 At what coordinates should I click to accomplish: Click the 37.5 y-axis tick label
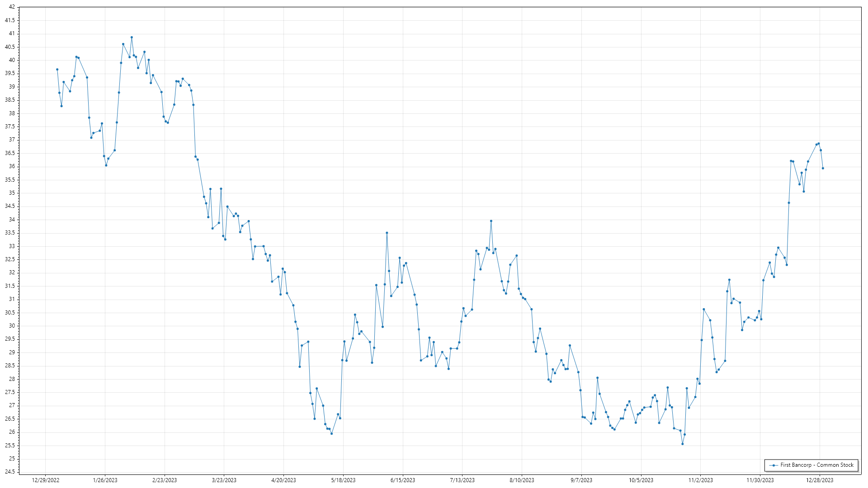pos(10,127)
